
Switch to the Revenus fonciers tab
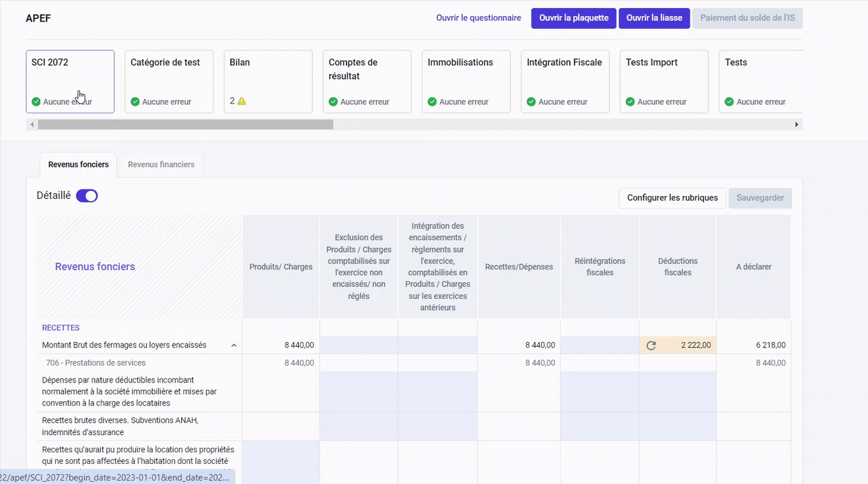pos(79,165)
